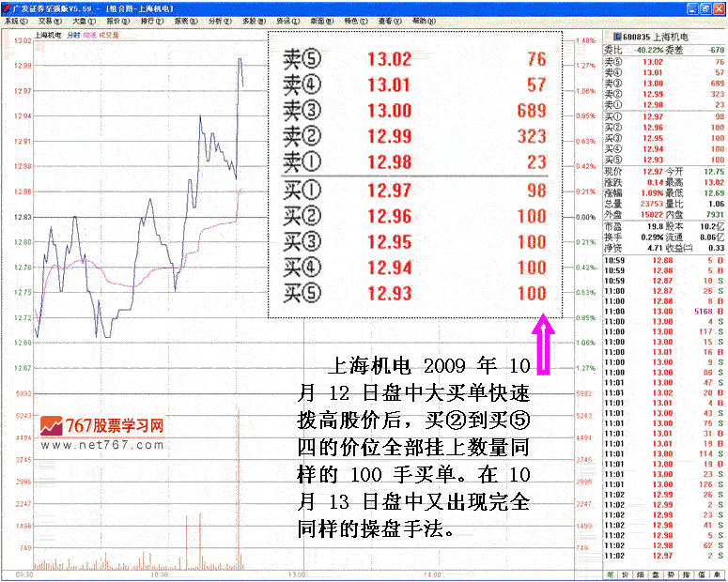Click the 卖③ 13.00 order row
The height and width of the screenshot is (582, 728).
pos(414,111)
